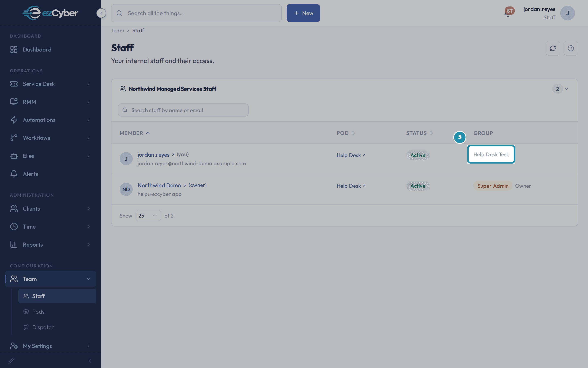
Task: Click the magnifier icon in global search
Action: point(119,13)
